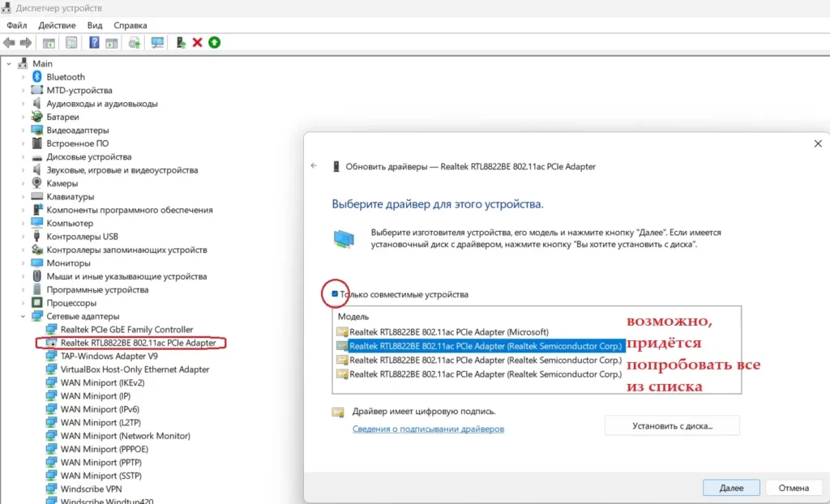Viewport: 830px width, 504px height.
Task: Click the Аудиовходы и аудиовыходы speaker icon
Action: point(36,103)
